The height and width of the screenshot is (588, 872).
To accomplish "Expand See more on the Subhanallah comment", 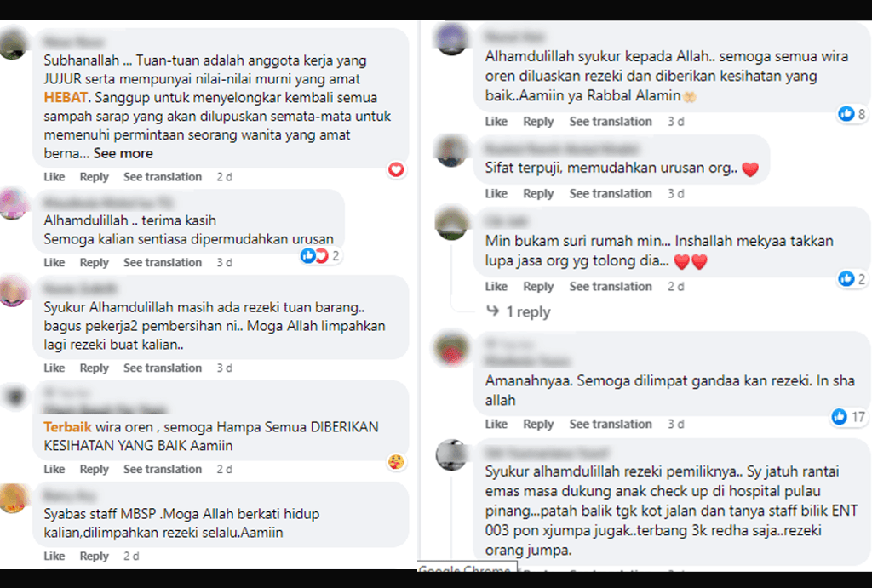I will click(x=123, y=153).
